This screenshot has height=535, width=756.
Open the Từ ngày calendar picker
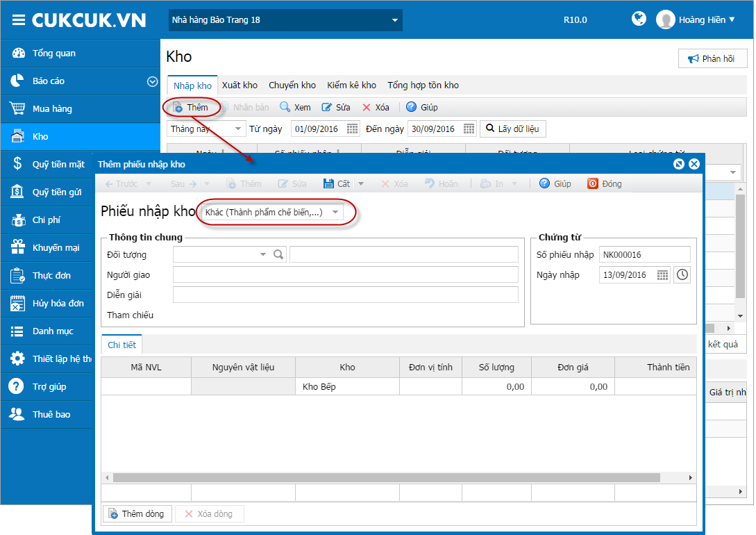[353, 129]
